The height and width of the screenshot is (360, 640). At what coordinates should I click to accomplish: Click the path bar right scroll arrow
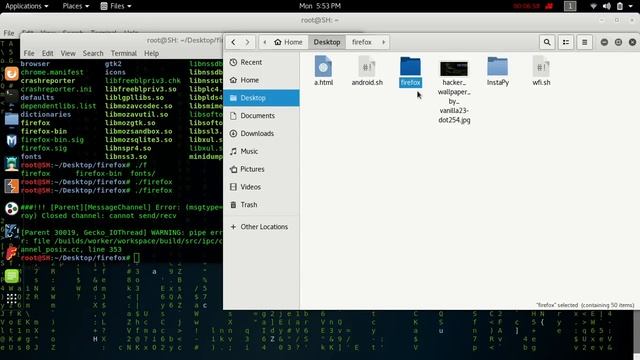[x=383, y=42]
